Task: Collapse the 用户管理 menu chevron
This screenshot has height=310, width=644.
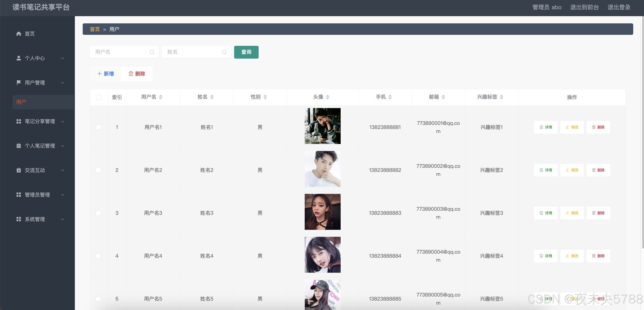Action: 62,82
